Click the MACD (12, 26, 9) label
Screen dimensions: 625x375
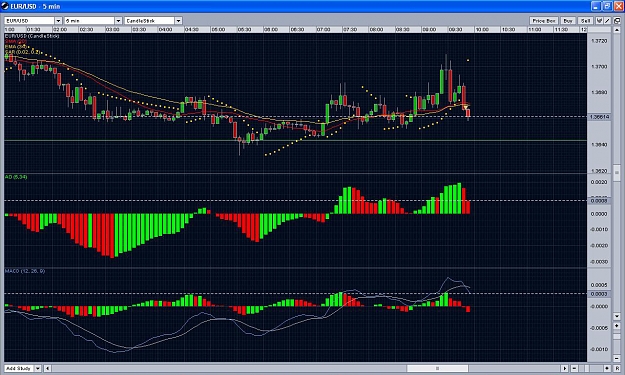coord(25,271)
